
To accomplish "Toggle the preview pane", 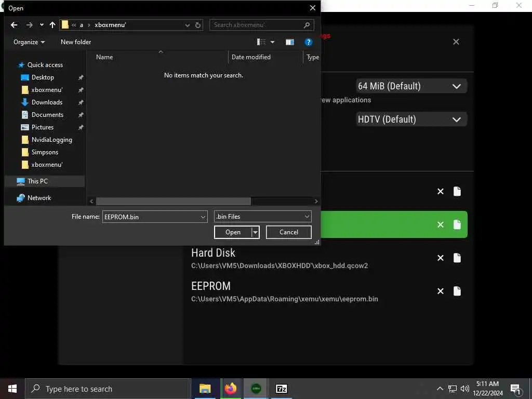I will click(x=290, y=42).
